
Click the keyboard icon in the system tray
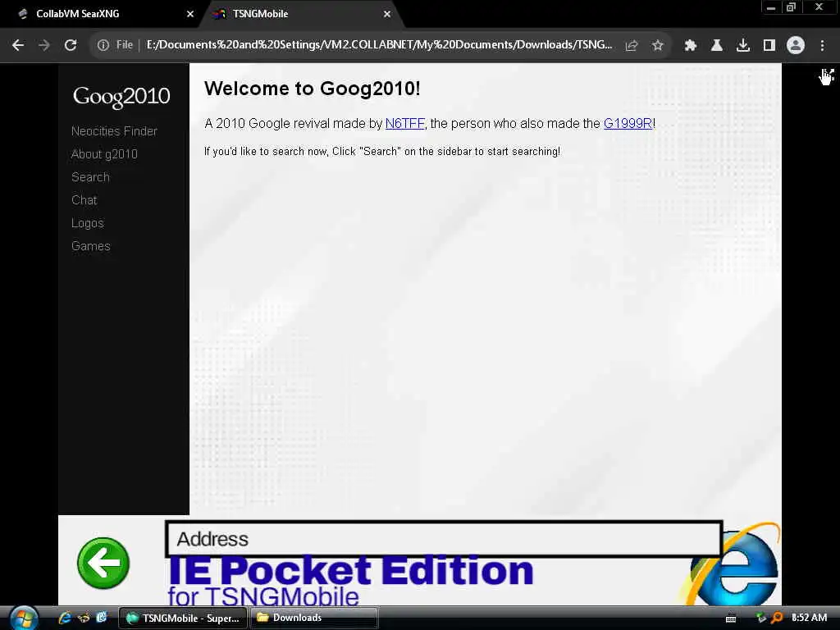(x=731, y=619)
